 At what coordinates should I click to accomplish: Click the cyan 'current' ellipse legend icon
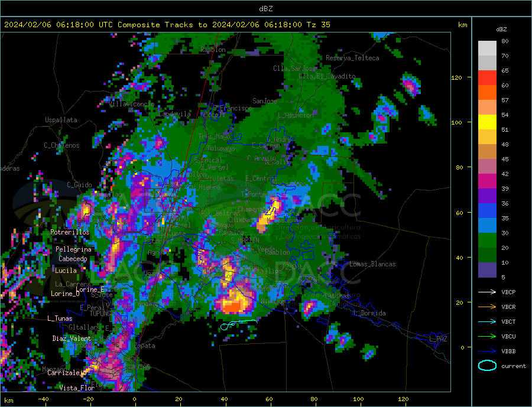point(487,366)
